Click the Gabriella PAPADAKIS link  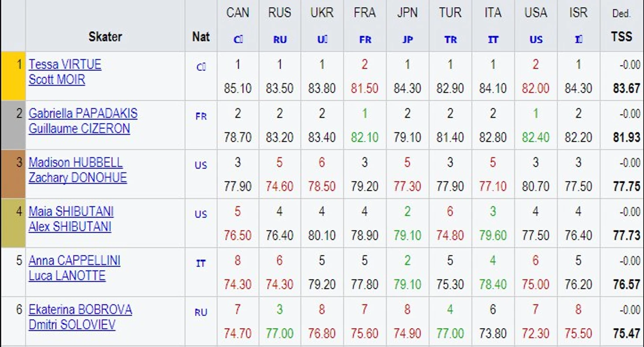pyautogui.click(x=83, y=113)
